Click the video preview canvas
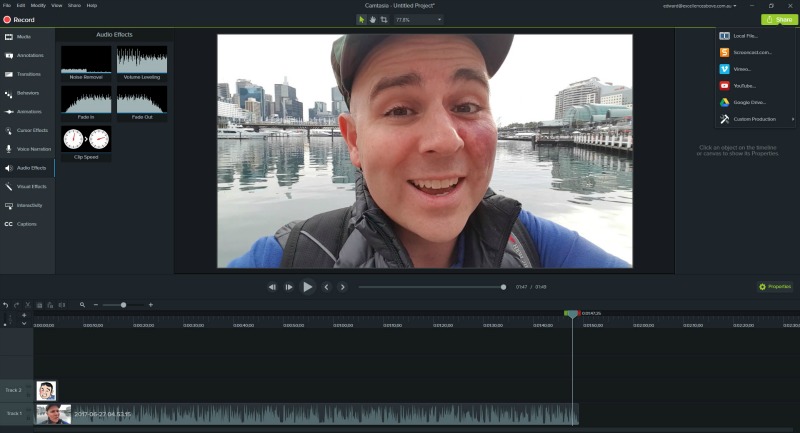This screenshot has width=800, height=433. click(424, 151)
